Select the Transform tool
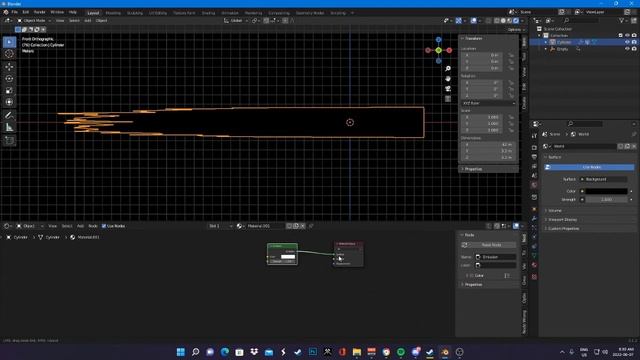Viewport: 640px width, 360px height. (9, 102)
